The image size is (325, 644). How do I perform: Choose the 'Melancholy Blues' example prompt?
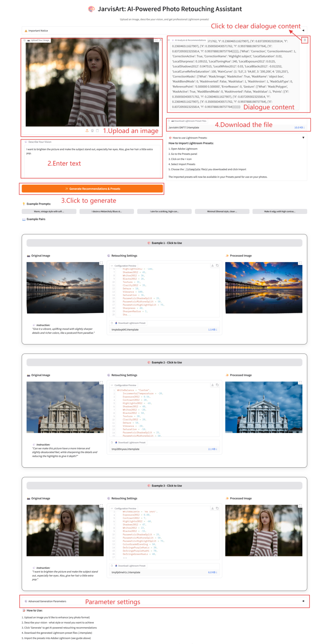(x=107, y=211)
